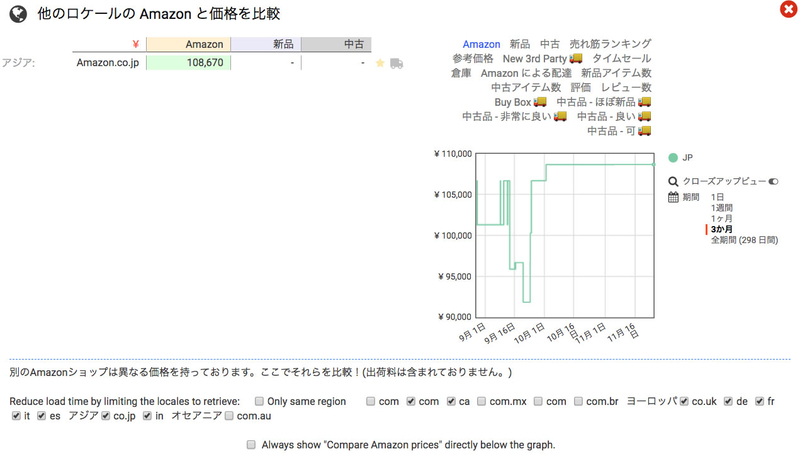Toggle the 倉庫 series

click(461, 73)
